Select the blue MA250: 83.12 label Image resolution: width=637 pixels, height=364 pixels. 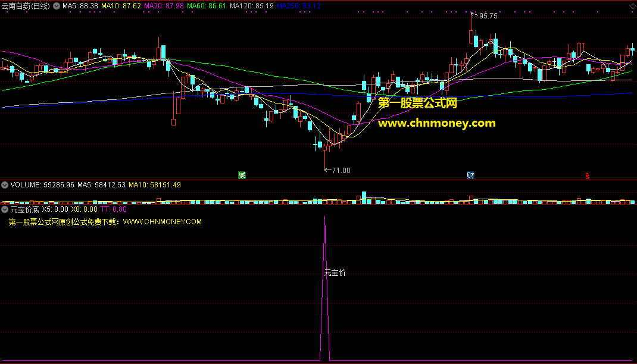point(299,6)
